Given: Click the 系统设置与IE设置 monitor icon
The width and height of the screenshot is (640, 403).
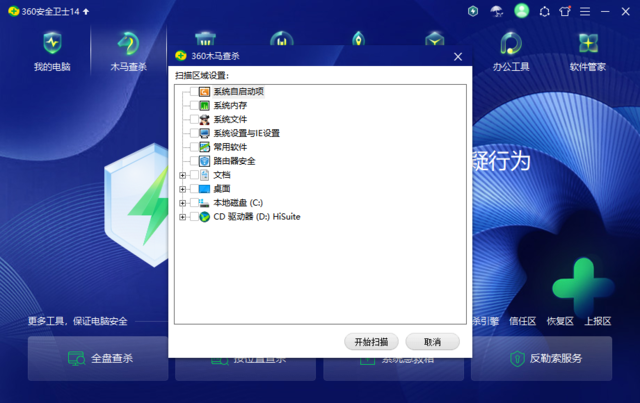Looking at the screenshot, I should (x=204, y=133).
